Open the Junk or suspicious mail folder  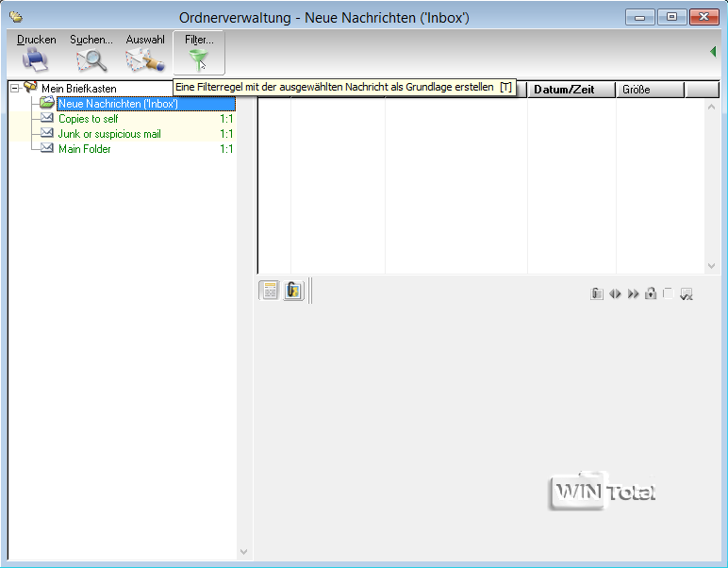point(109,134)
